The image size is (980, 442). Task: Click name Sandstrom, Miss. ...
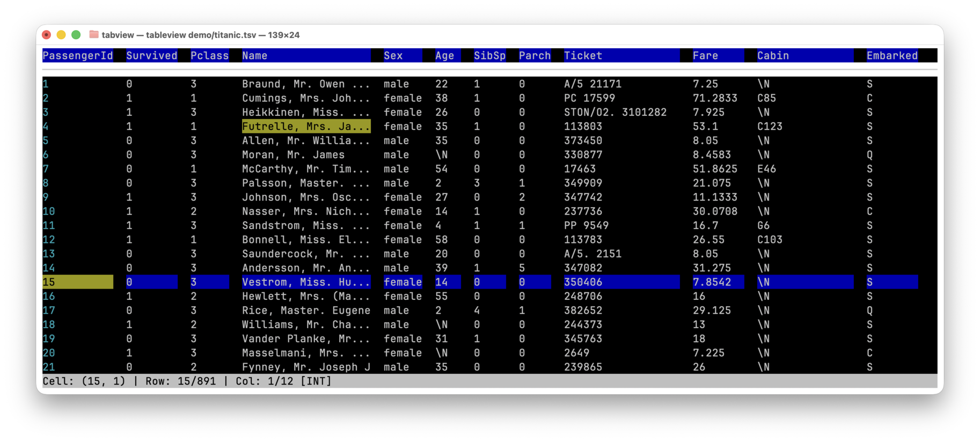point(306,225)
